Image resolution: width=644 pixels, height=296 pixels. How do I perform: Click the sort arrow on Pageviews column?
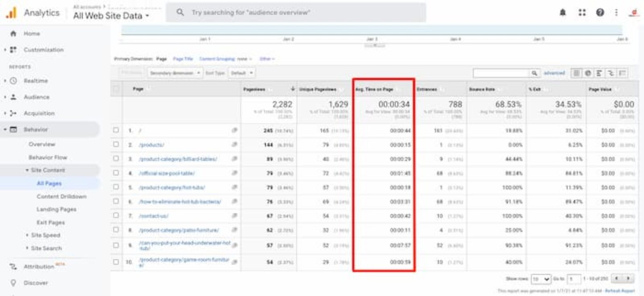click(x=293, y=89)
